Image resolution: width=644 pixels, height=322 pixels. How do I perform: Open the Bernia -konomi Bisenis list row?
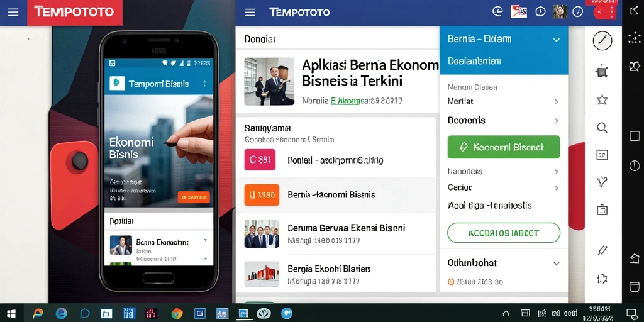click(x=336, y=195)
